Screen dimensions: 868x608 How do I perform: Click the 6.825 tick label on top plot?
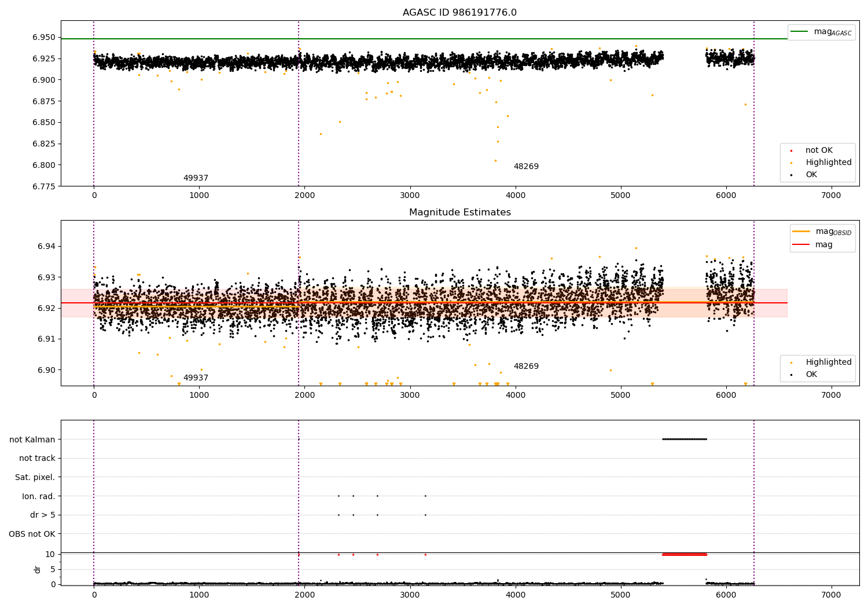tap(43, 144)
